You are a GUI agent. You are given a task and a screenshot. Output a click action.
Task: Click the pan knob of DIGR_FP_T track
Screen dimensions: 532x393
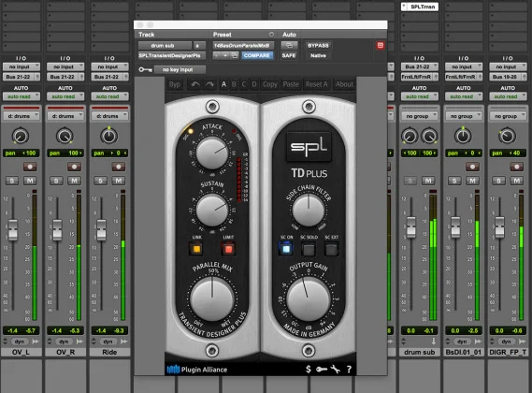coord(508,136)
